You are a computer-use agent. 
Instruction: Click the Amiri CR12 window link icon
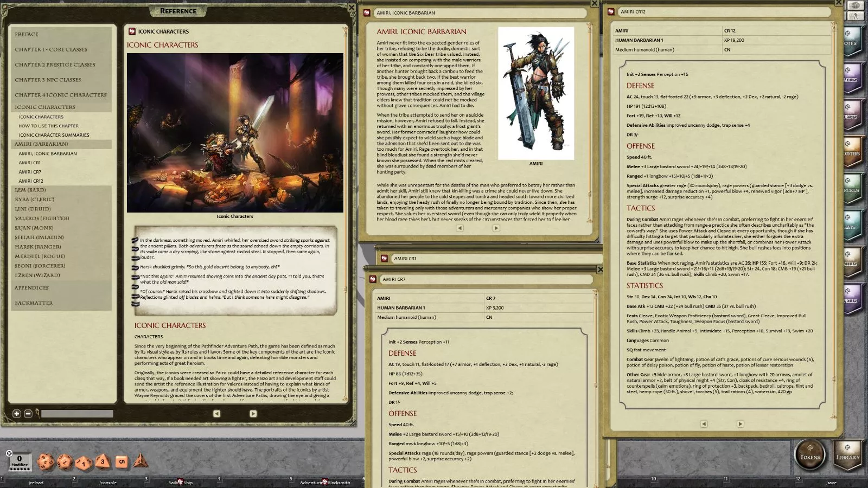click(611, 11)
